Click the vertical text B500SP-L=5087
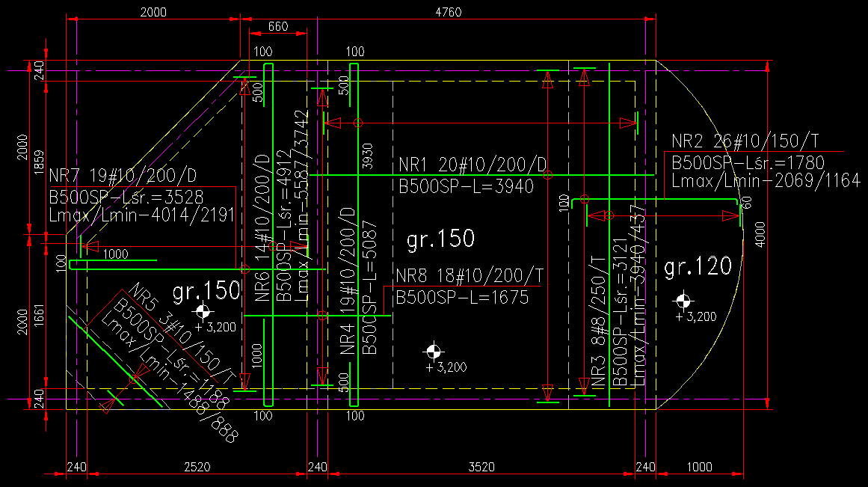Viewport: 868px width, 487px height. [x=369, y=287]
